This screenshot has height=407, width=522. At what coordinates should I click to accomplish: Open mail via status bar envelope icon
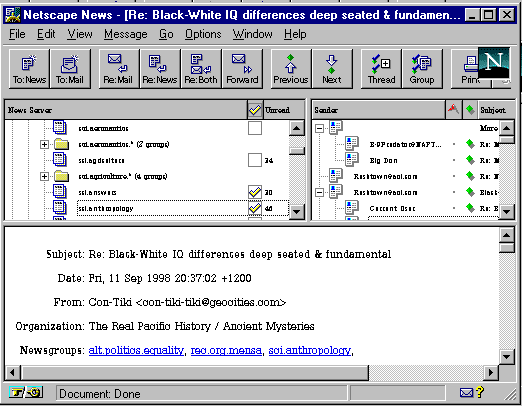click(x=466, y=393)
